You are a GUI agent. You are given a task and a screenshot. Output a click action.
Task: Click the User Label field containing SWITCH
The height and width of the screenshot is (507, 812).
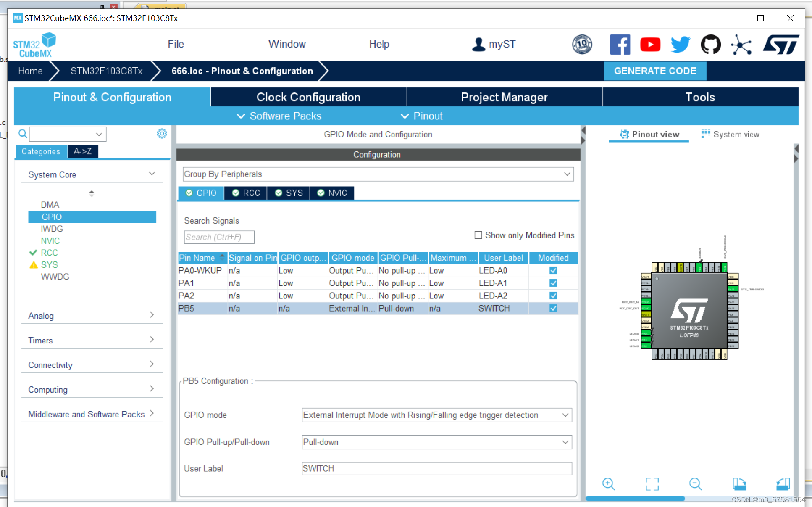point(437,468)
